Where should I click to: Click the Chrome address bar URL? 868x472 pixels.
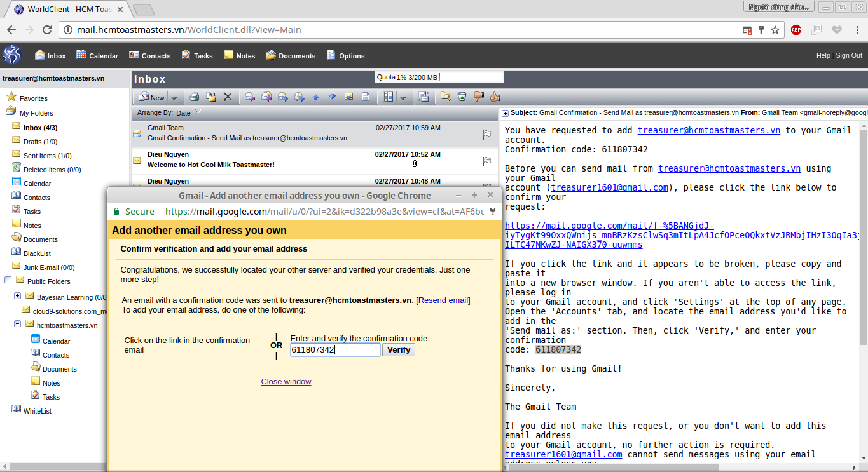tap(189, 30)
